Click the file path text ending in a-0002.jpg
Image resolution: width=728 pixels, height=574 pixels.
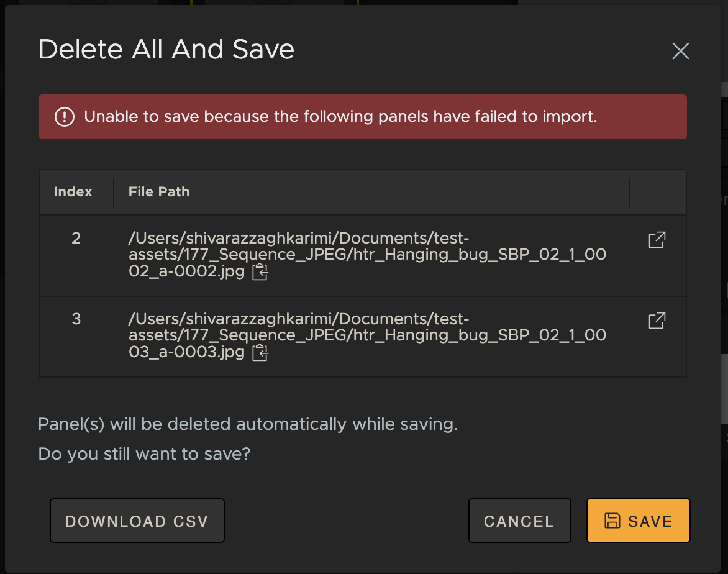tap(366, 255)
